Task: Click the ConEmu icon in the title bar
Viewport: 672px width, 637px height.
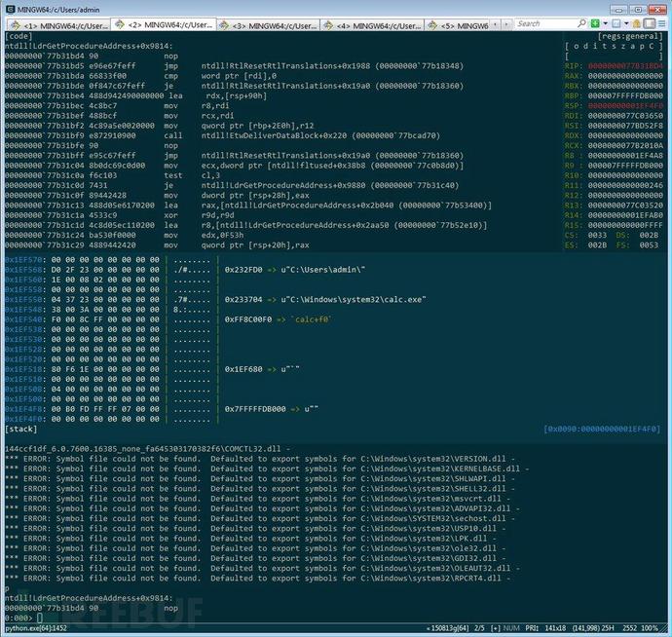Action: point(10,8)
